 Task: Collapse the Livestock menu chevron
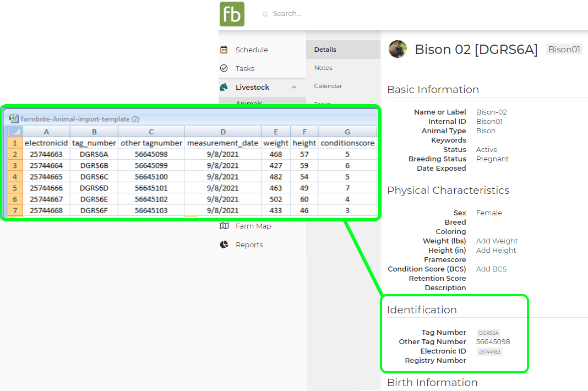tap(294, 88)
